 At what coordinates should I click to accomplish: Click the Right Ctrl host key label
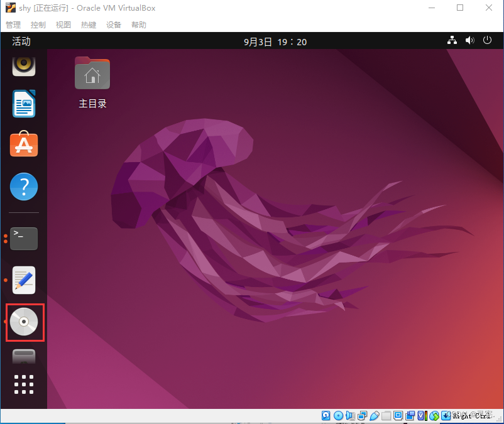(471, 416)
